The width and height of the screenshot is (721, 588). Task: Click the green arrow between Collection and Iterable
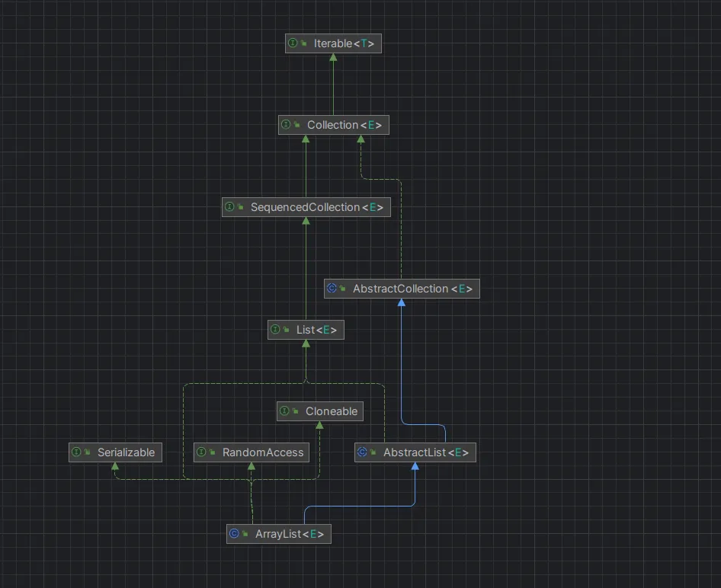[x=333, y=84]
